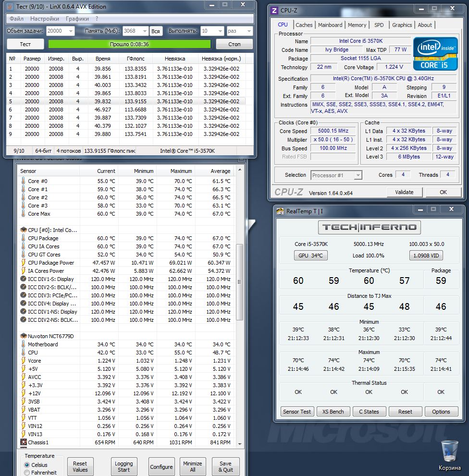Open the Объём задачи dropdown in LinX
This screenshot has height=476, width=469.
tap(71, 31)
